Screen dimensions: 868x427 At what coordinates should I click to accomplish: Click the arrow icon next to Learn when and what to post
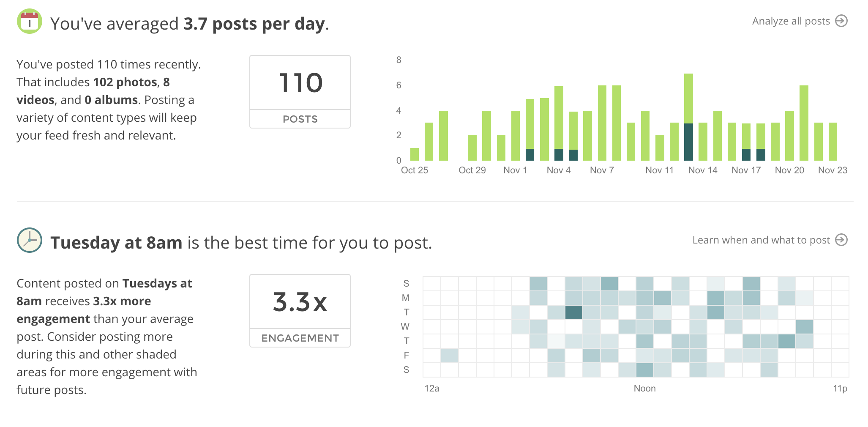[x=841, y=240]
